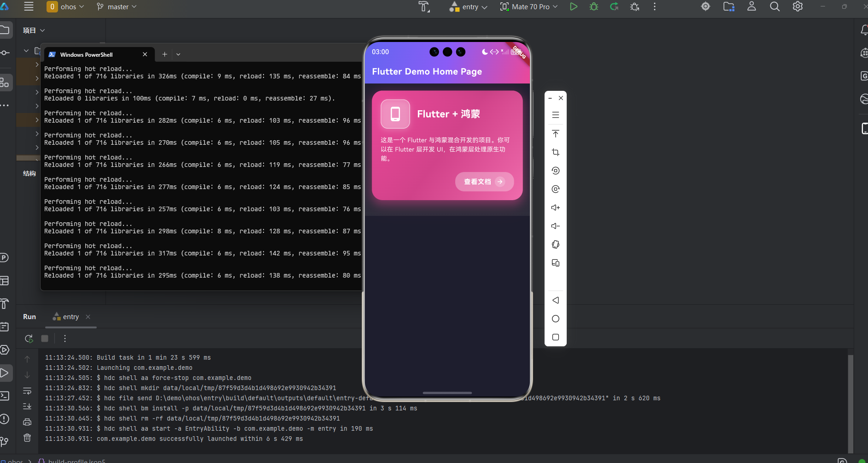Open the main hamburger menu
This screenshot has width=868, height=463.
(29, 6)
